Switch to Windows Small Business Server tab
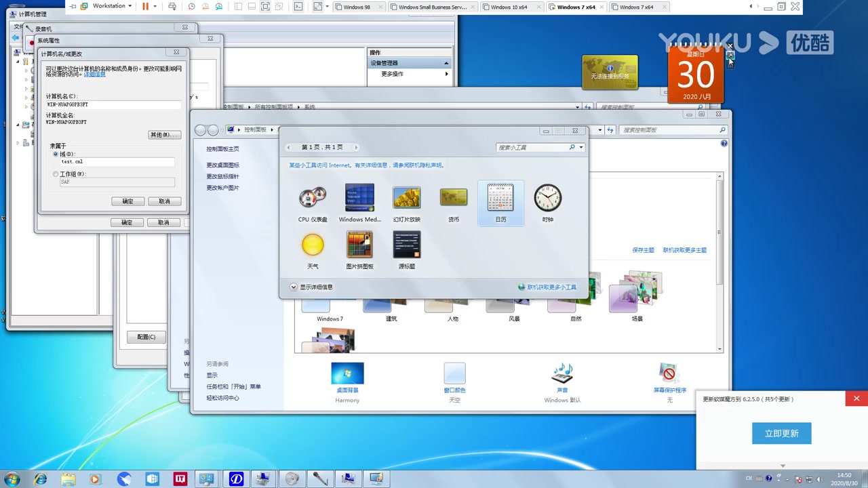This screenshot has width=868, height=488. [433, 7]
